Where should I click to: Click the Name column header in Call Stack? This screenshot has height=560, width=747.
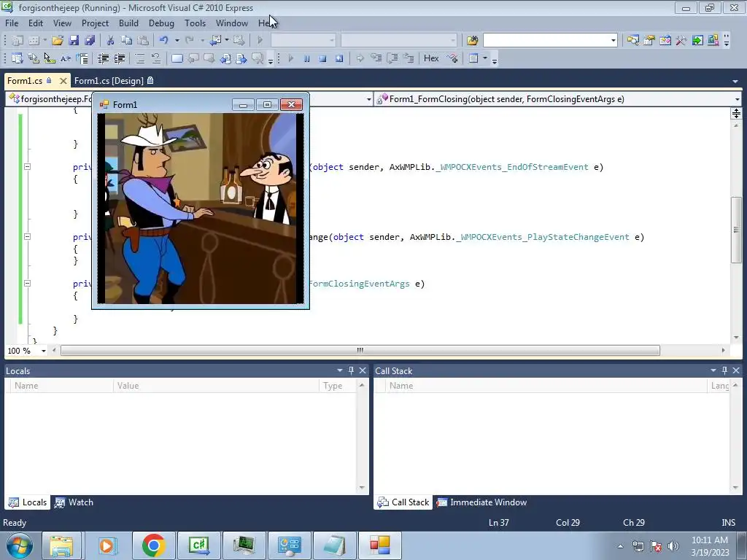click(547, 386)
